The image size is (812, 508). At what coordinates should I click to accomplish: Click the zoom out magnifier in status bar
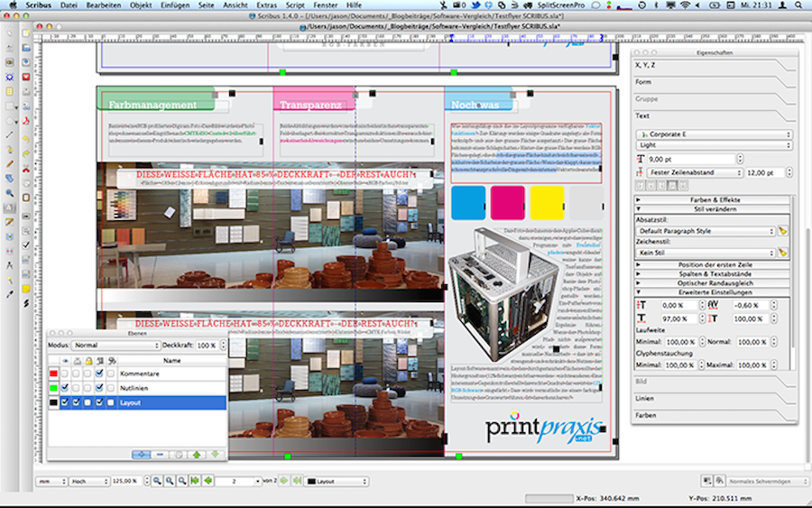pos(157,482)
